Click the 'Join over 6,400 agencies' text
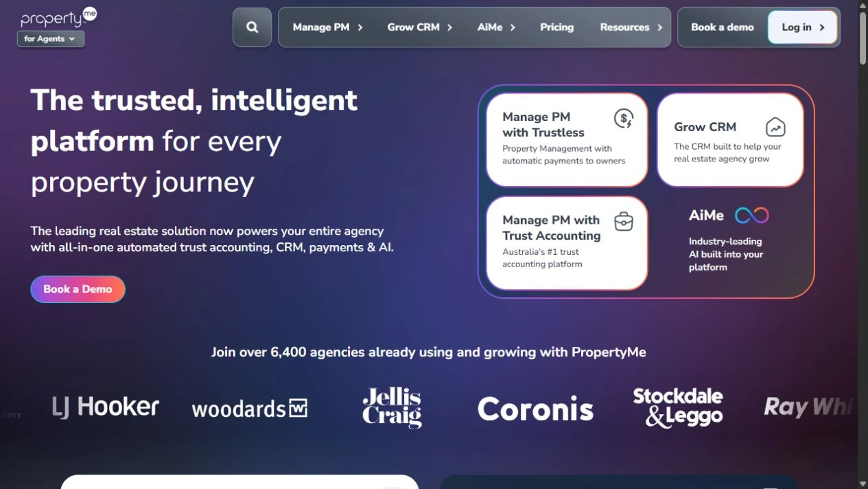868x489 pixels. pyautogui.click(x=429, y=352)
